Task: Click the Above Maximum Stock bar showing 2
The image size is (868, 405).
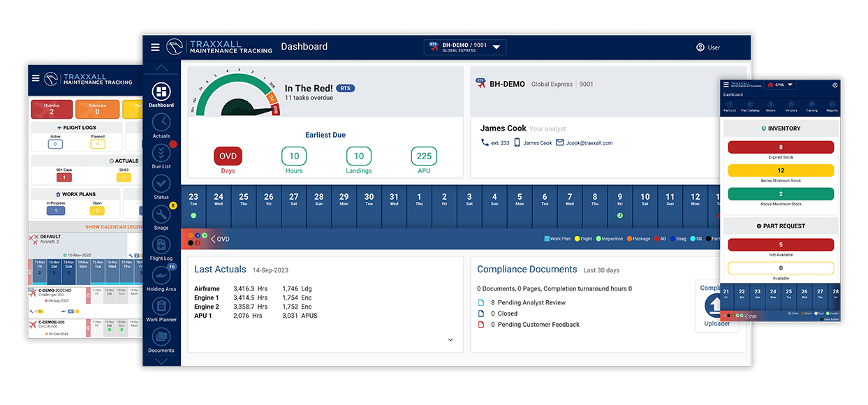Action: point(781,194)
